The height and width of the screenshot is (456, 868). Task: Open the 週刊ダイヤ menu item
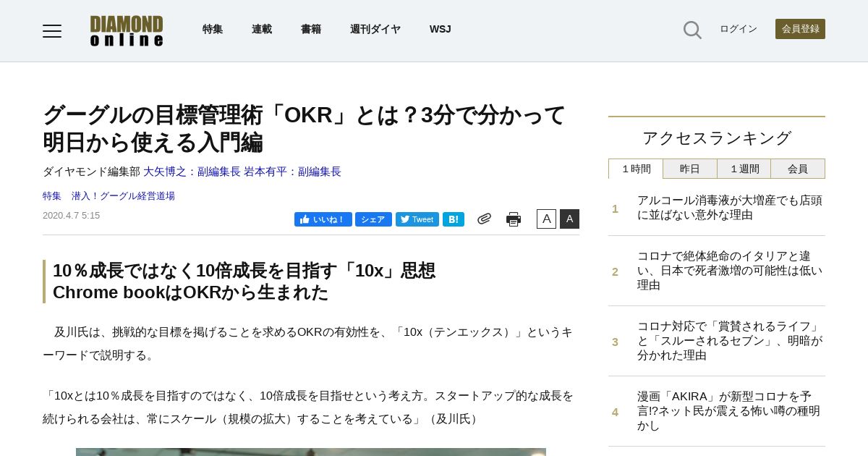[375, 29]
